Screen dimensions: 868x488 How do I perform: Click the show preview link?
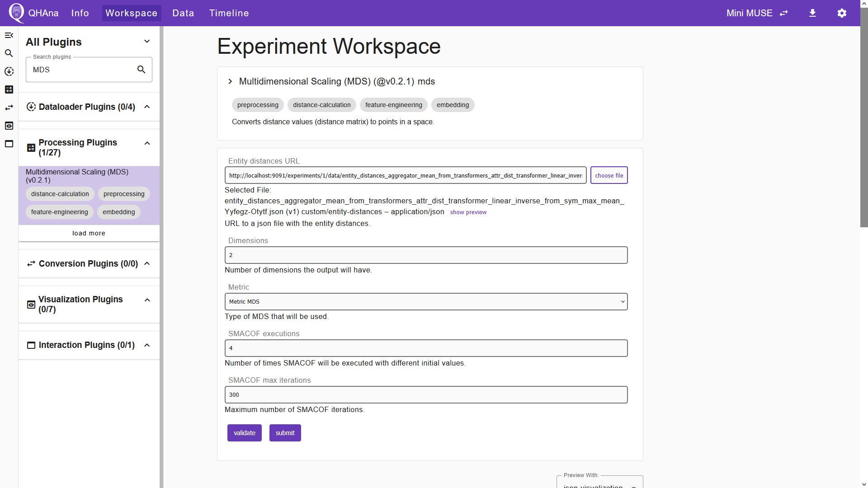tap(468, 212)
